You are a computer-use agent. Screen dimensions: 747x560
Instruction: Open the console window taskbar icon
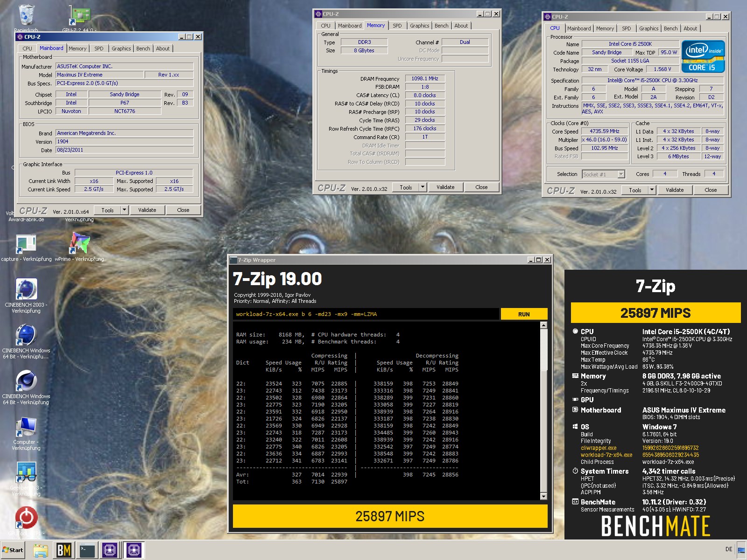click(87, 550)
